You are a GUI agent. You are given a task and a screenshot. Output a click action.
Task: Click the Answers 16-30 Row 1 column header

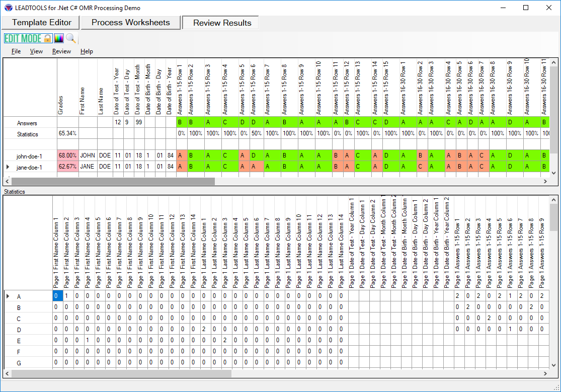coord(408,88)
